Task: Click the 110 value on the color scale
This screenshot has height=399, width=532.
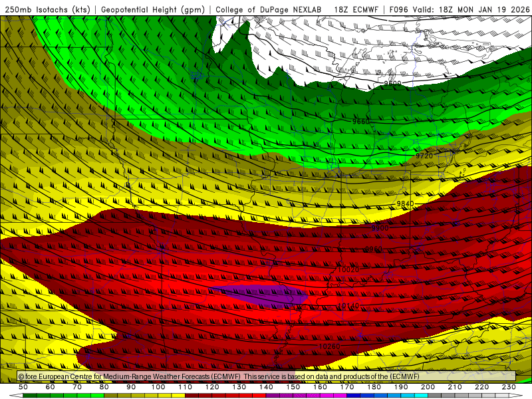Action: click(x=186, y=387)
